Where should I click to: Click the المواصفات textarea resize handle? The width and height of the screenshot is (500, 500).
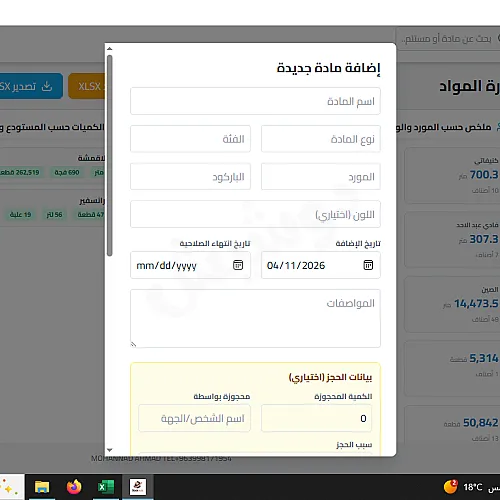click(133, 344)
